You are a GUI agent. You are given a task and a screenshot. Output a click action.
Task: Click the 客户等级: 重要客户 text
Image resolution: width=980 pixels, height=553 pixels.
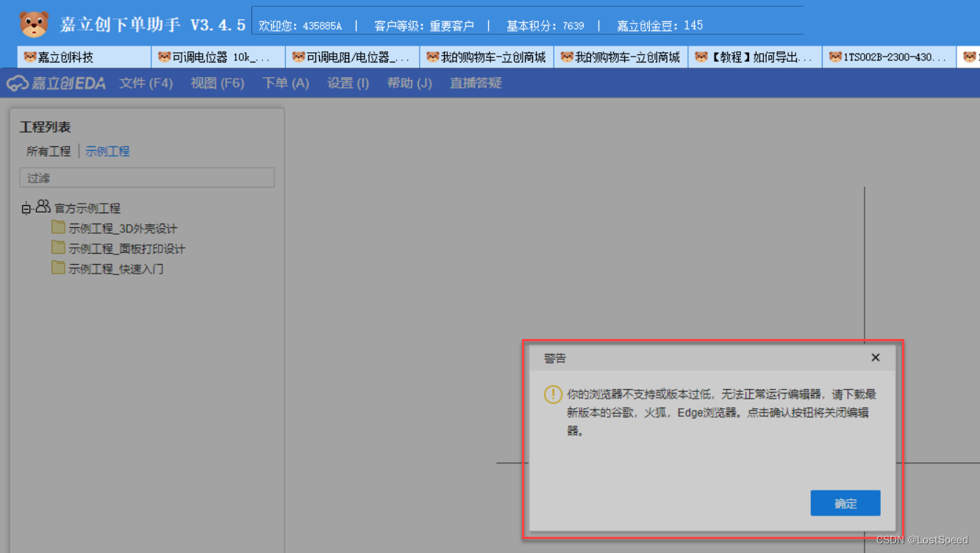tap(424, 26)
